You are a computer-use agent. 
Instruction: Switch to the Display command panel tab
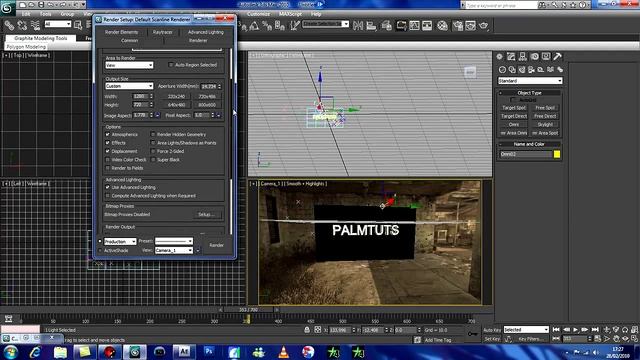click(546, 57)
